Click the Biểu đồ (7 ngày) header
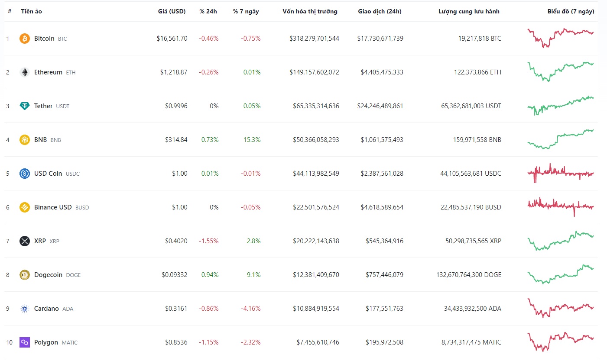The height and width of the screenshot is (364, 607). point(571,11)
